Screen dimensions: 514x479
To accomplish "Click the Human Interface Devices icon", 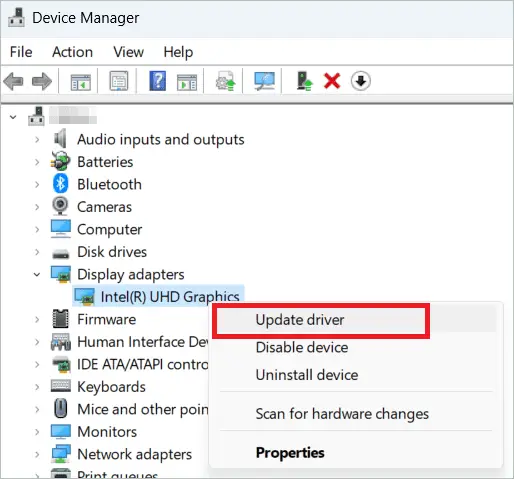I will click(60, 342).
